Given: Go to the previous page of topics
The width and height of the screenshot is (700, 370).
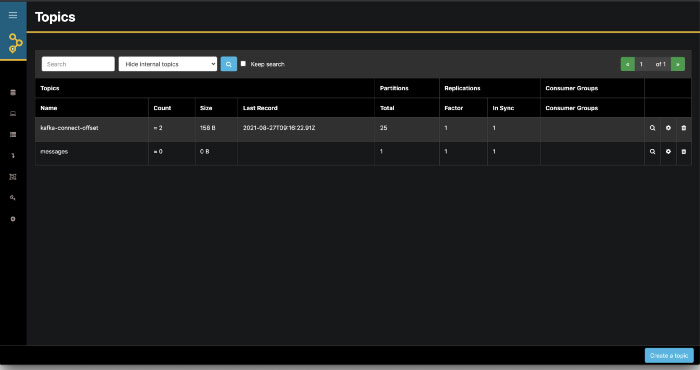Looking at the screenshot, I should [x=627, y=64].
